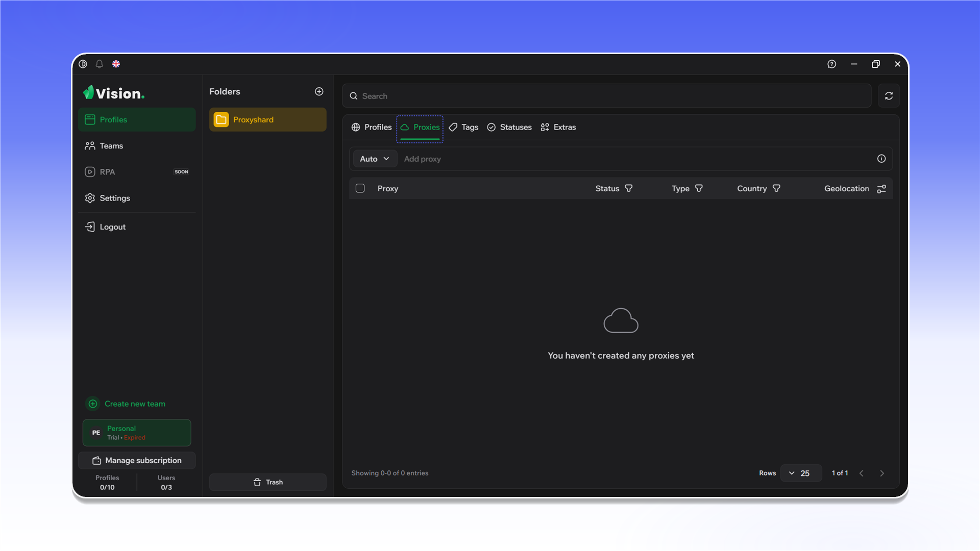Click the Users 0/3 counter

(166, 482)
